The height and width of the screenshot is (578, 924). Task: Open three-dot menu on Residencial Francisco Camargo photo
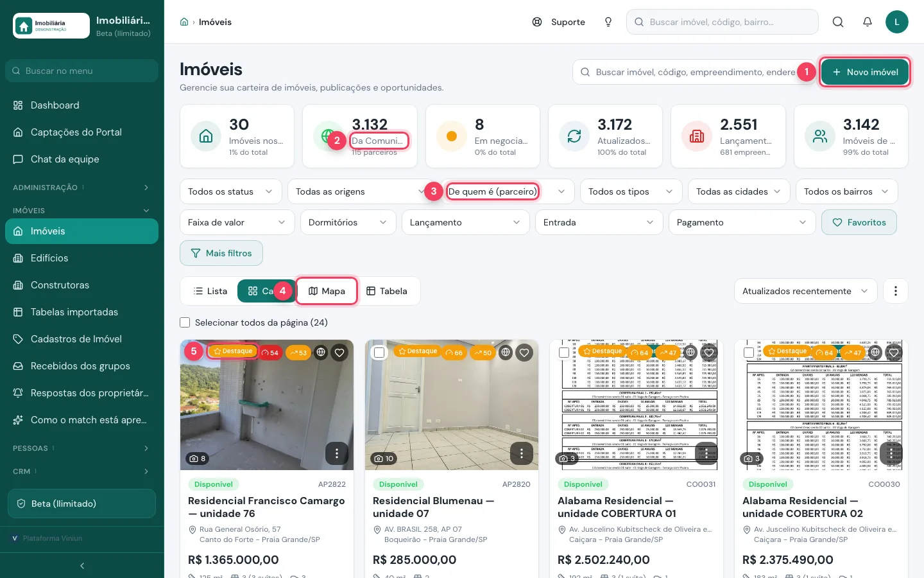[337, 453]
